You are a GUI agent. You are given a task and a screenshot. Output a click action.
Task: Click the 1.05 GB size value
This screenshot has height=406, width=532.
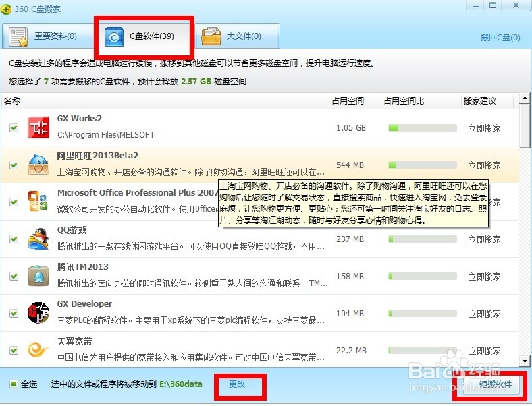351,127
